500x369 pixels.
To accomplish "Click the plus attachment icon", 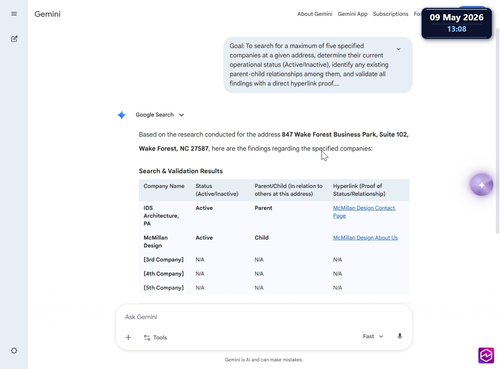I will [128, 337].
